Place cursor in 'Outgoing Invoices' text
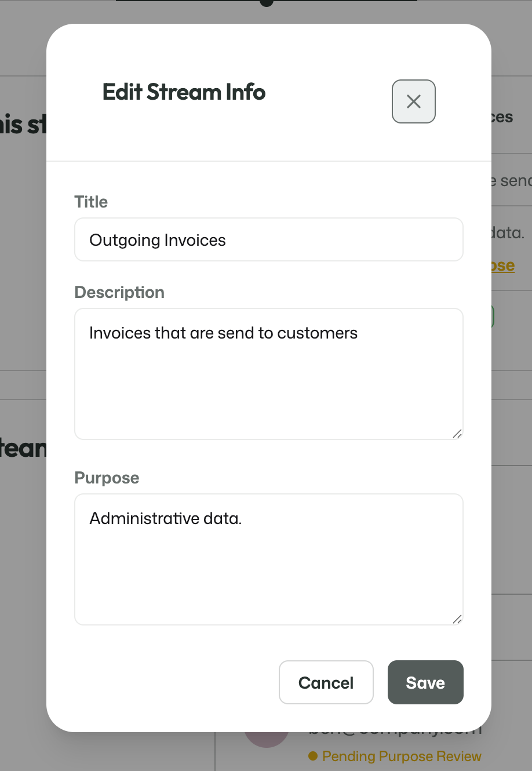532x771 pixels. coord(158,240)
